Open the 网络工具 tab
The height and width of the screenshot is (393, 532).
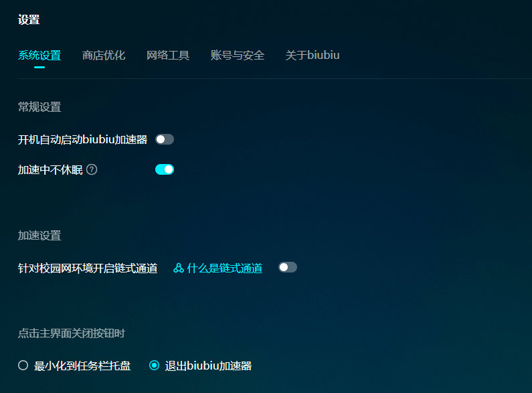[167, 55]
